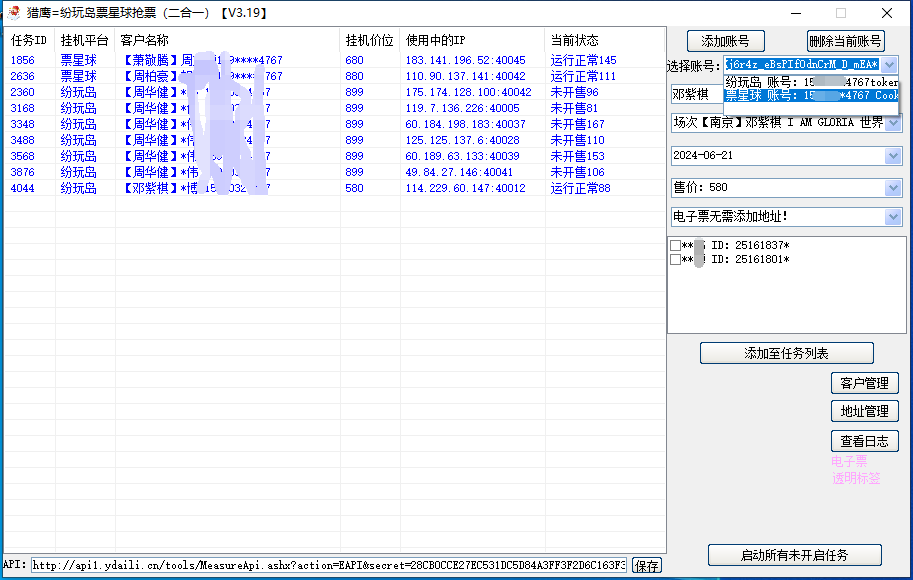The image size is (913, 580).
Task: Select task row 3568
Action: pyautogui.click(x=335, y=156)
